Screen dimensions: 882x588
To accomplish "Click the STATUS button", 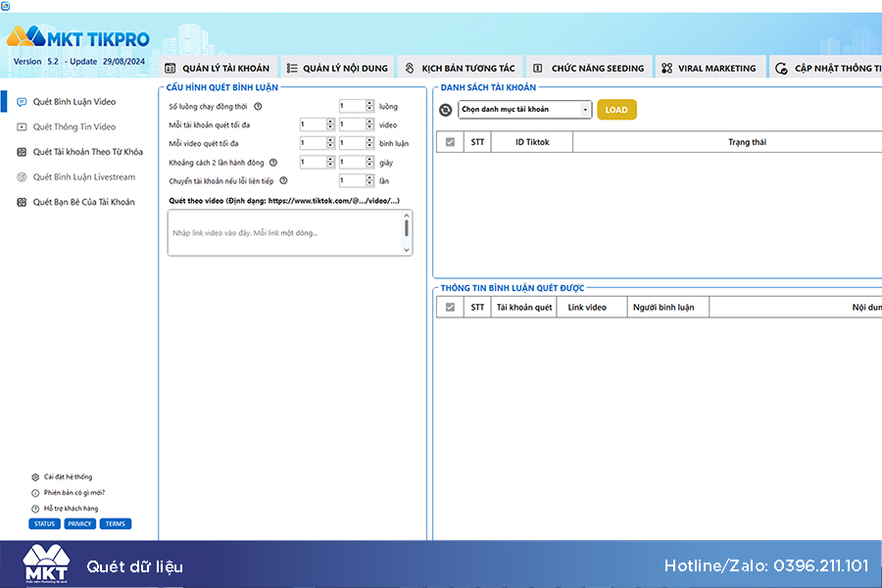I will 44,524.
